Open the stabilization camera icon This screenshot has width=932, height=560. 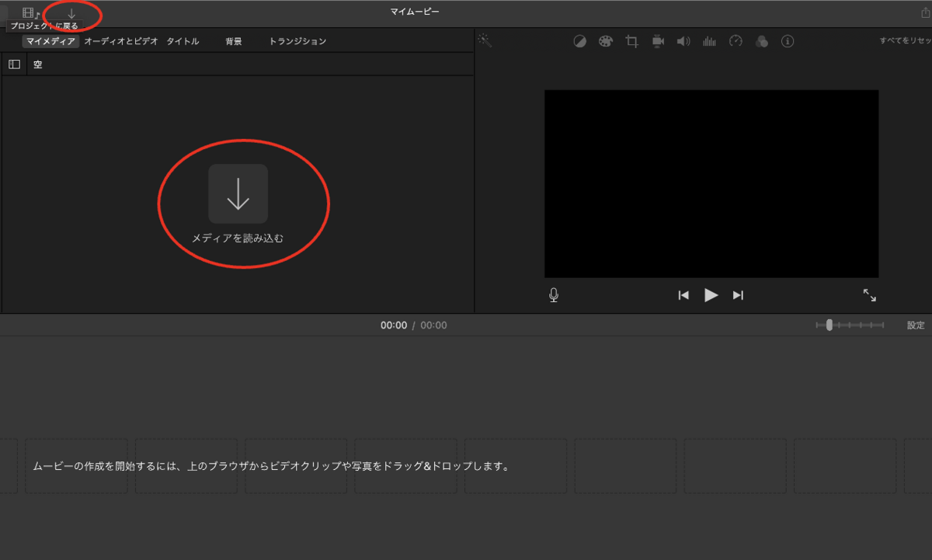(x=658, y=41)
